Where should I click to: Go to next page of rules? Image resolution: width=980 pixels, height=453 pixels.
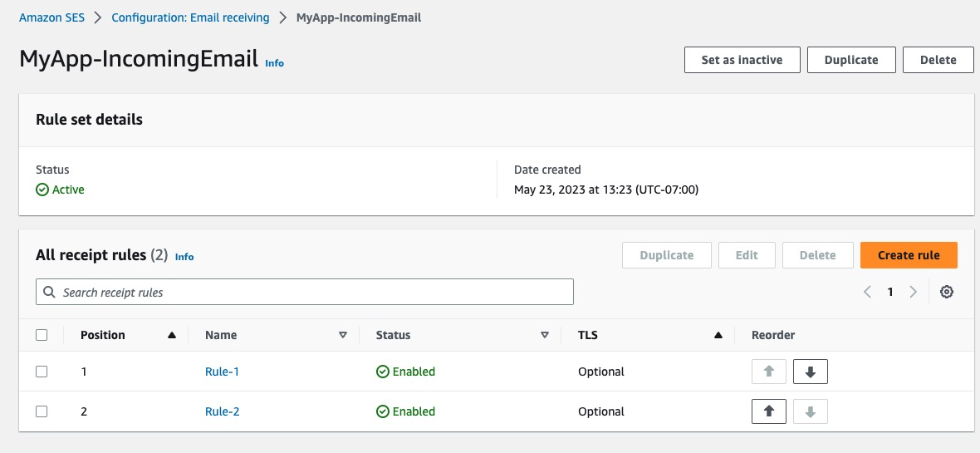[x=914, y=292]
